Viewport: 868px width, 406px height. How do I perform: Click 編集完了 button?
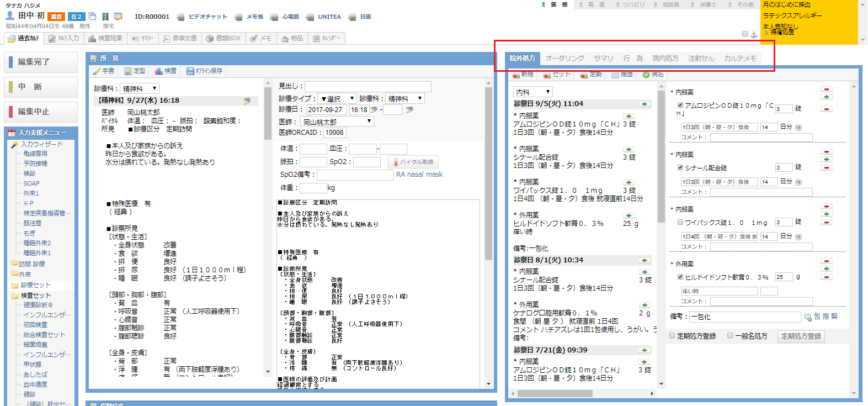[41, 62]
